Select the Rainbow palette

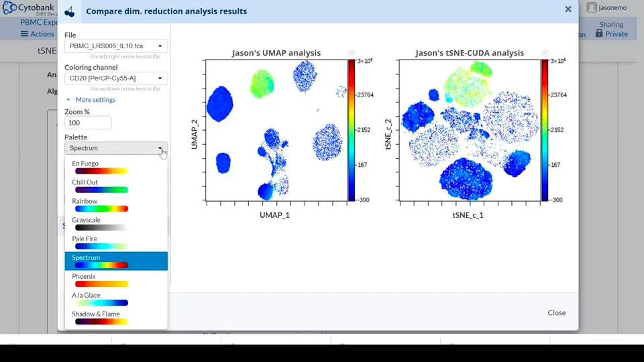[116, 205]
